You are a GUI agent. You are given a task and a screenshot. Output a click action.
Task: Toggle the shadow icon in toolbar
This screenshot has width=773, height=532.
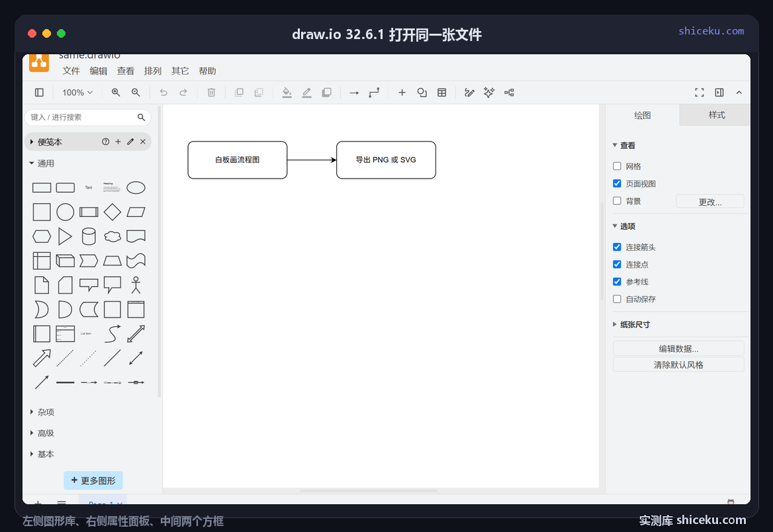coord(326,93)
